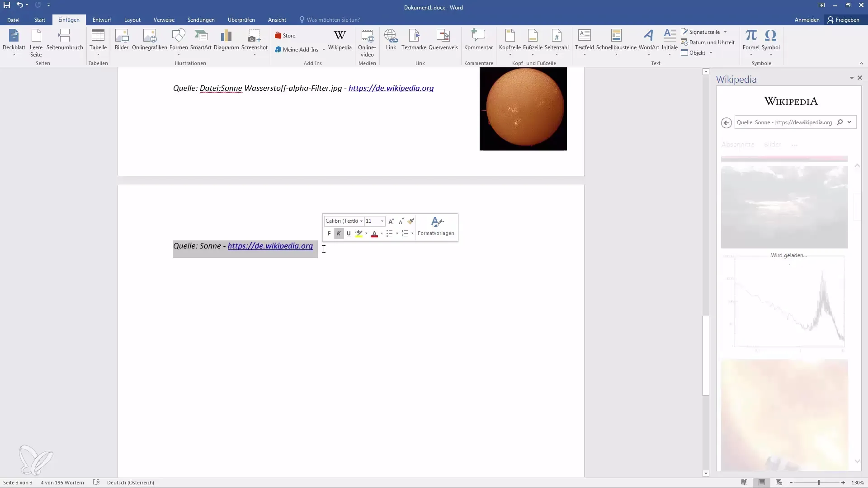Insert a SmartArt graphic

point(201,40)
